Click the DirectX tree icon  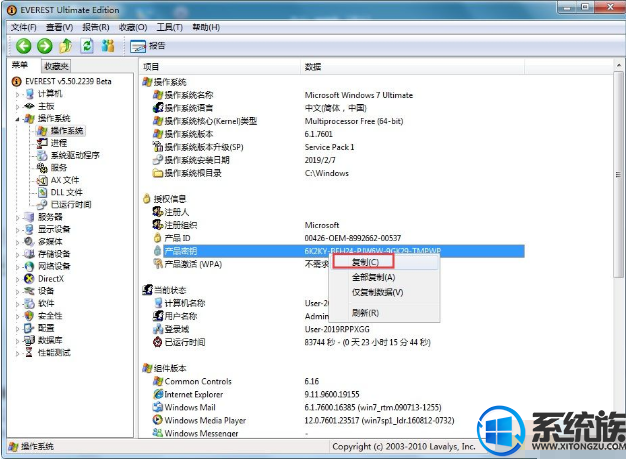click(29, 279)
